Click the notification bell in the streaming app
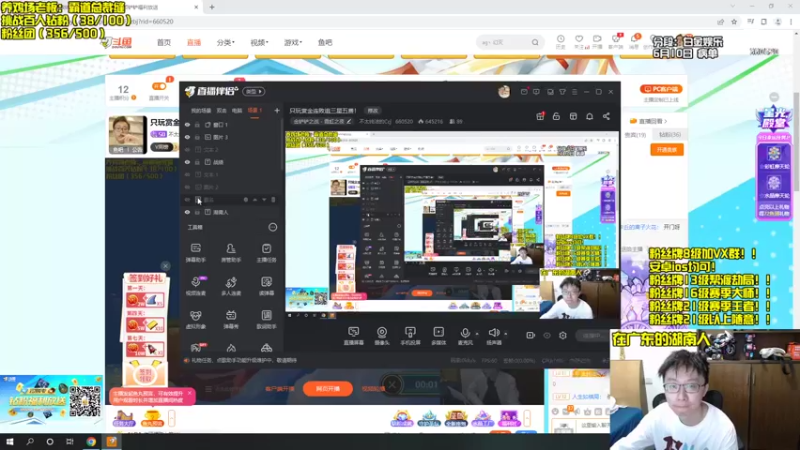The width and height of the screenshot is (800, 450). [x=589, y=116]
